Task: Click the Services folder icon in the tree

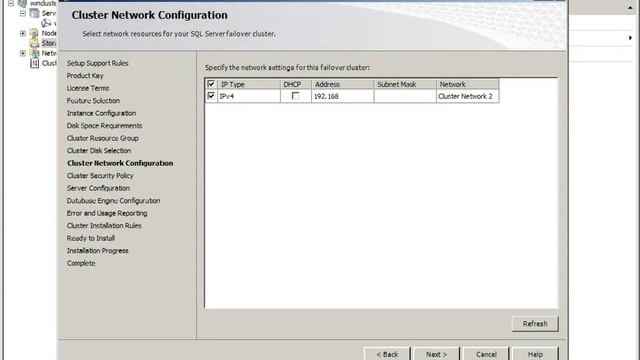Action: (x=35, y=13)
